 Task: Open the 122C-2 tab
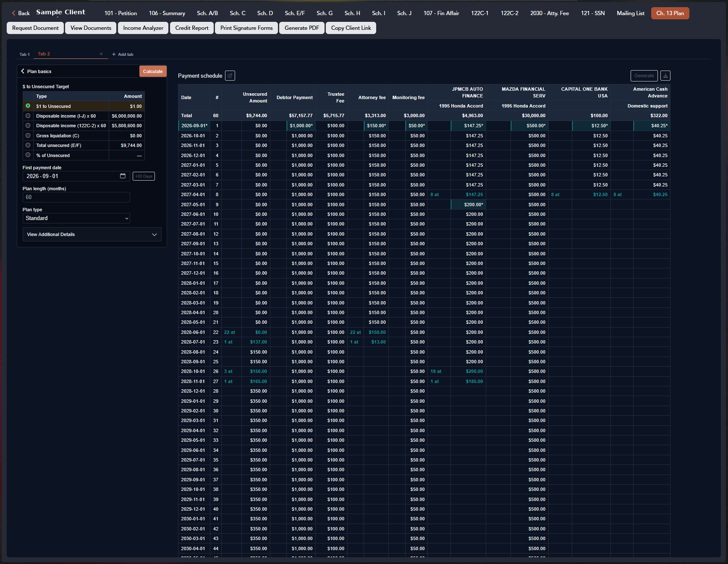click(x=509, y=13)
